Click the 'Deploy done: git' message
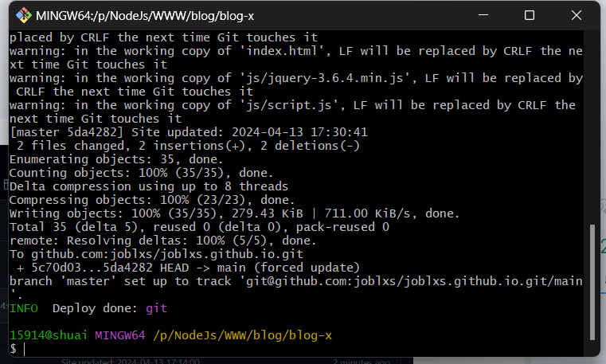Screen dimensions: 606x364 click(110, 307)
